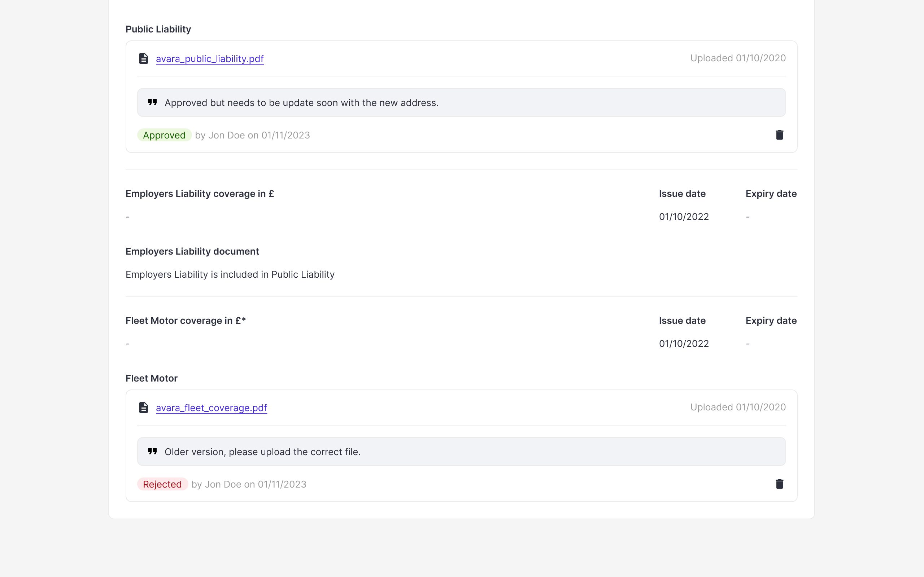
Task: Click quote icon in Older version comment
Action: [x=152, y=452]
